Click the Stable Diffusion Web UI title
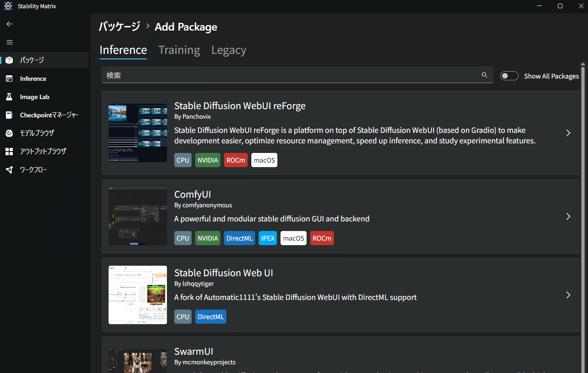The width and height of the screenshot is (588, 373). click(x=224, y=273)
